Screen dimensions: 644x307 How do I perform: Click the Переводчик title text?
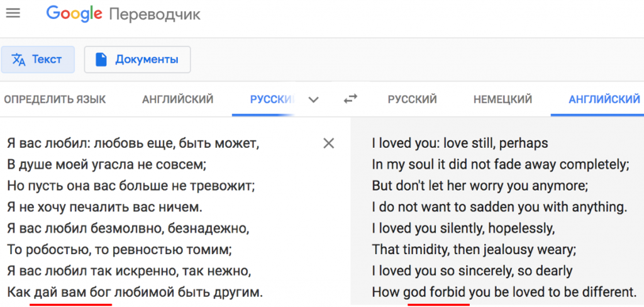(x=155, y=15)
